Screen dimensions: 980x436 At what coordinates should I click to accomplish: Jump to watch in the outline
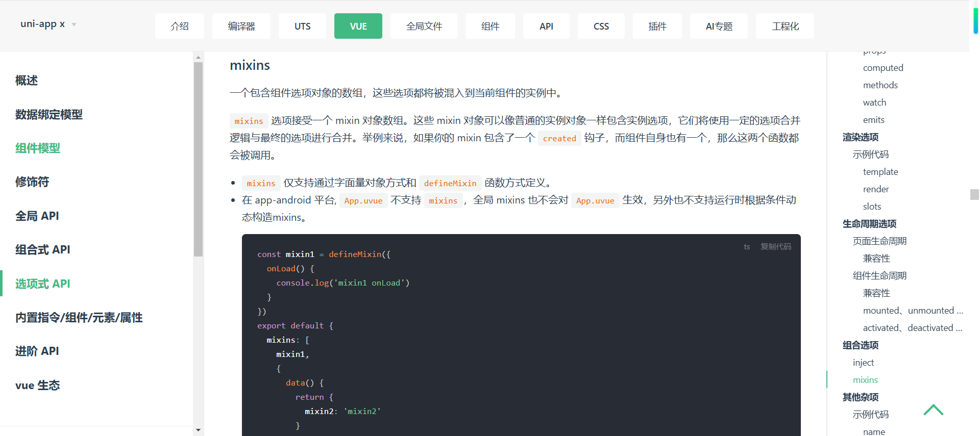[874, 102]
